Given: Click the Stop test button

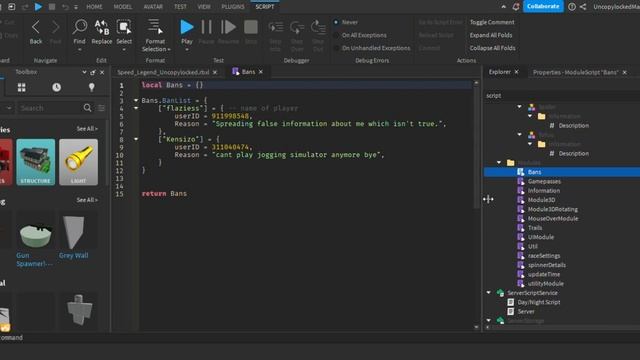Looking at the screenshot, I should pyautogui.click(x=251, y=27).
